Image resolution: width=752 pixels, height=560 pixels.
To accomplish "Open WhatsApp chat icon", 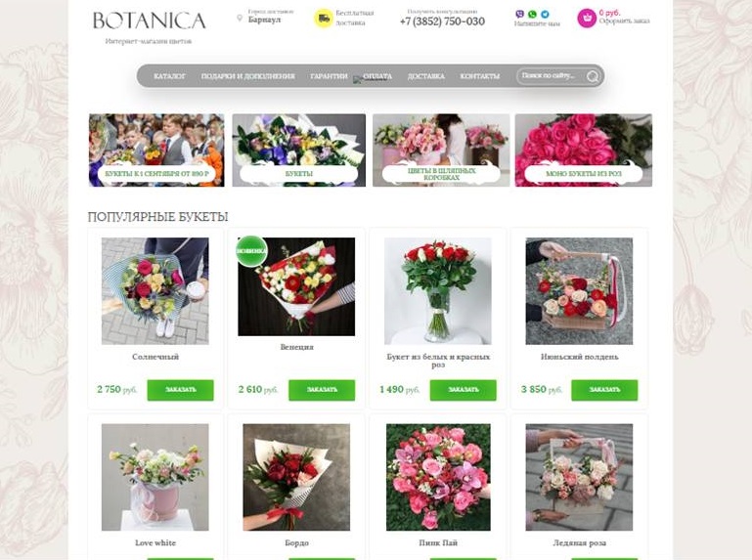I will [x=532, y=15].
